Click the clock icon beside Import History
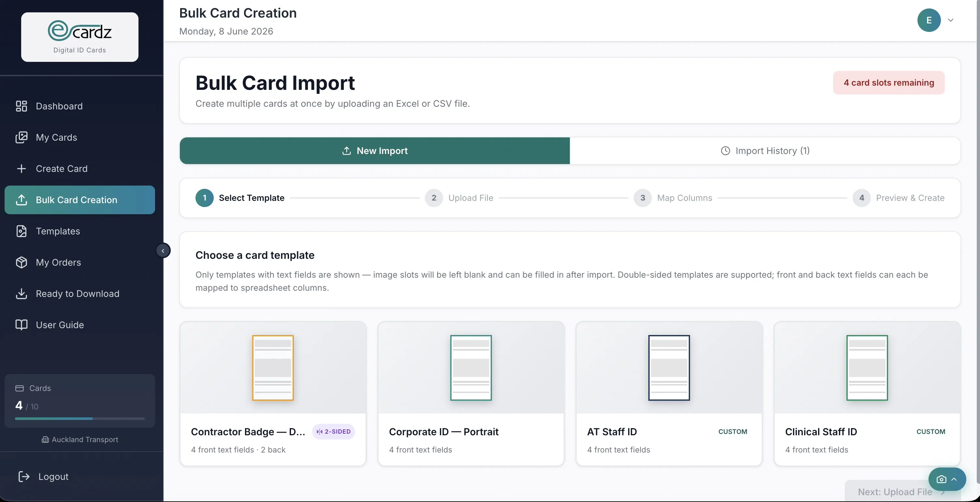 (726, 151)
